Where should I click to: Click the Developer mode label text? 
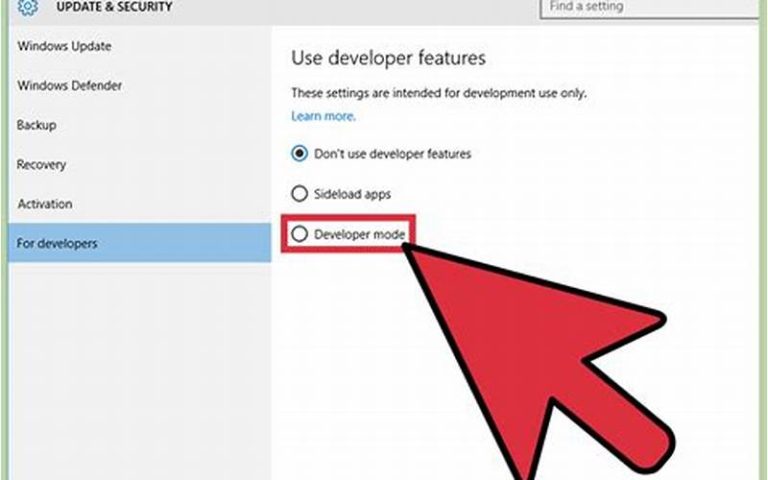[360, 234]
